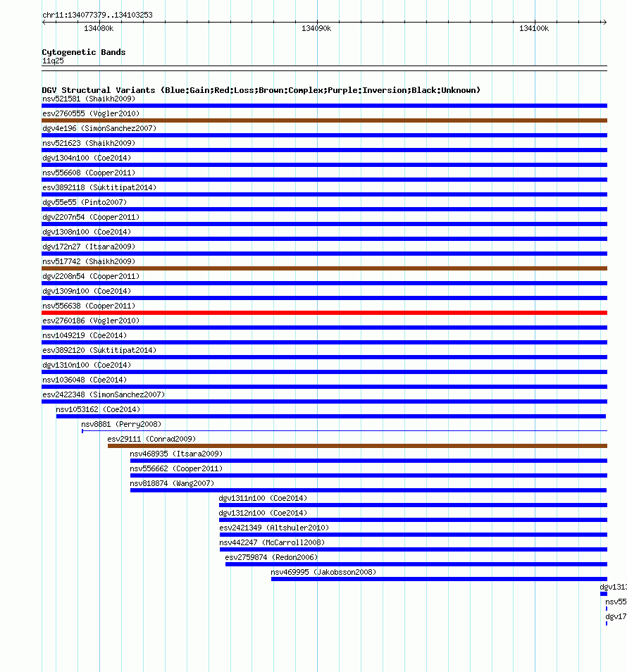
Task: Select esv3892120 (Suktitipat2014) label
Action: [x=99, y=350]
